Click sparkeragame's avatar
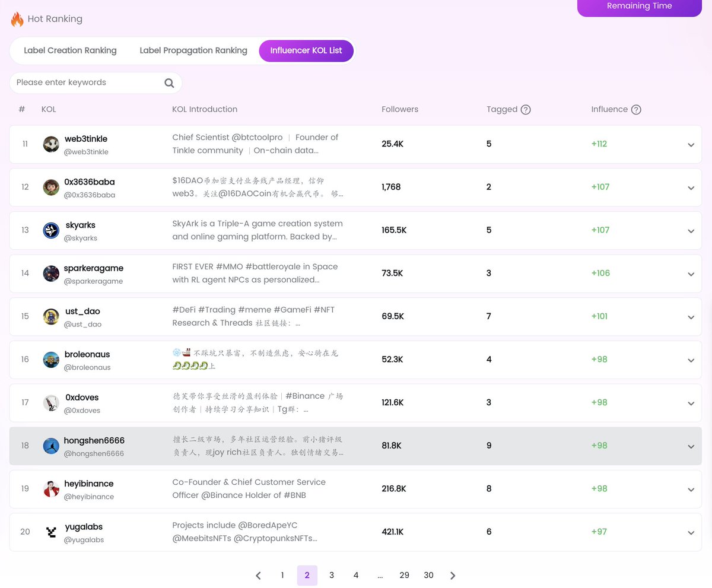712x588 pixels. 51,274
